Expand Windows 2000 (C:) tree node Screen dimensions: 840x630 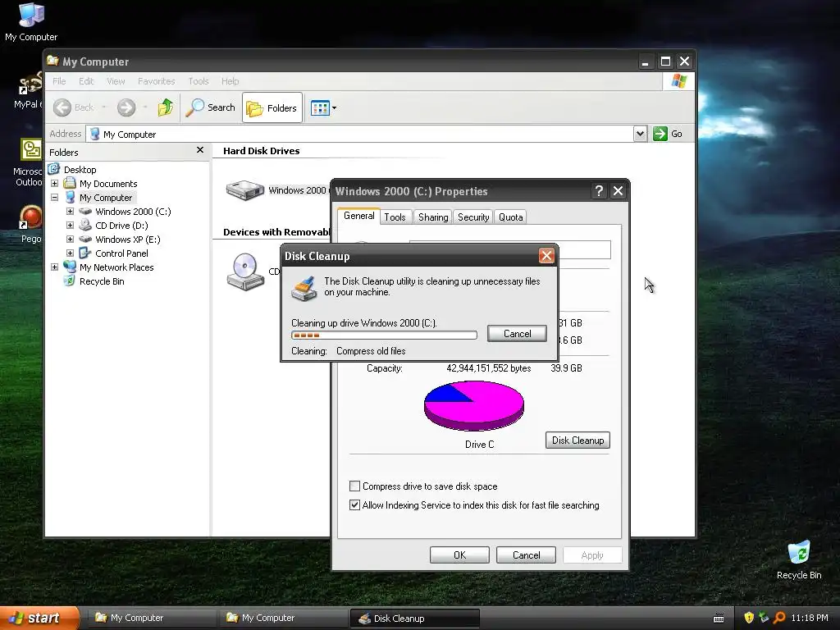click(x=70, y=211)
